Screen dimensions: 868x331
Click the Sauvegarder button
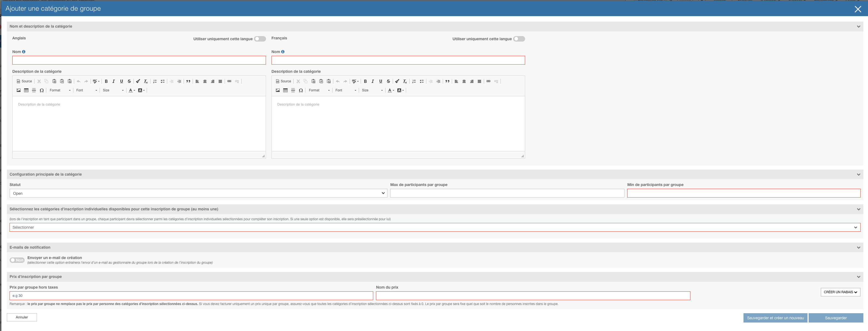click(x=835, y=318)
